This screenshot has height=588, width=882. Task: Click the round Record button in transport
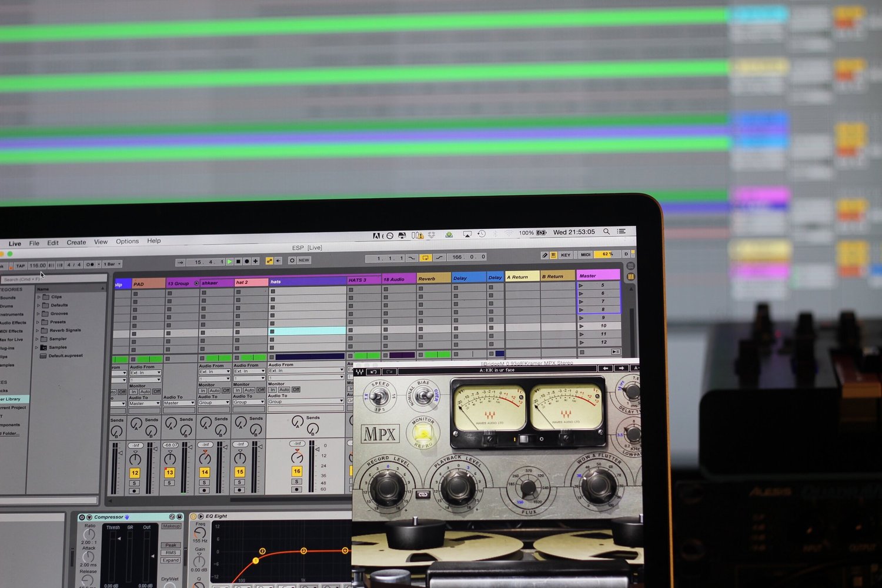pyautogui.click(x=247, y=261)
